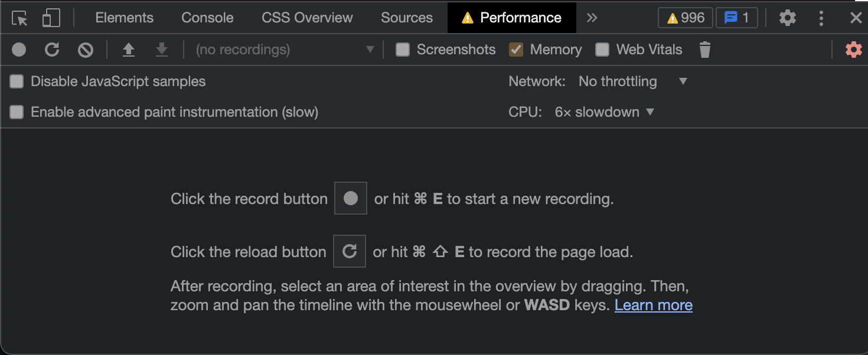Start recording with the toolbar record icon

click(19, 50)
